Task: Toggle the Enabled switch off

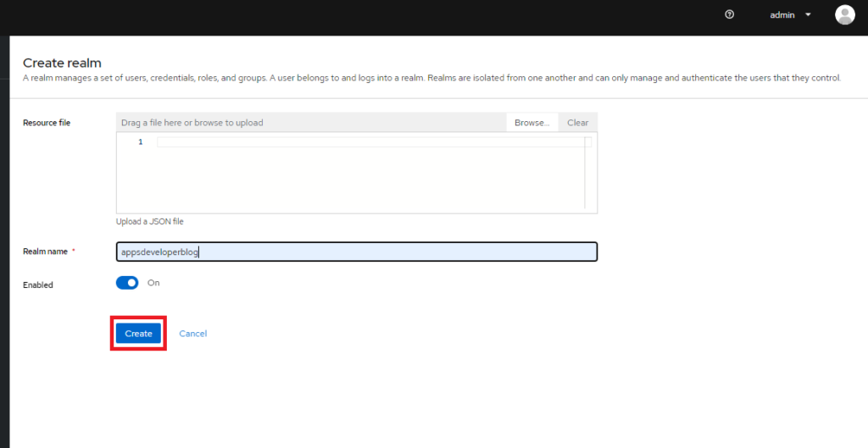Action: pos(127,283)
